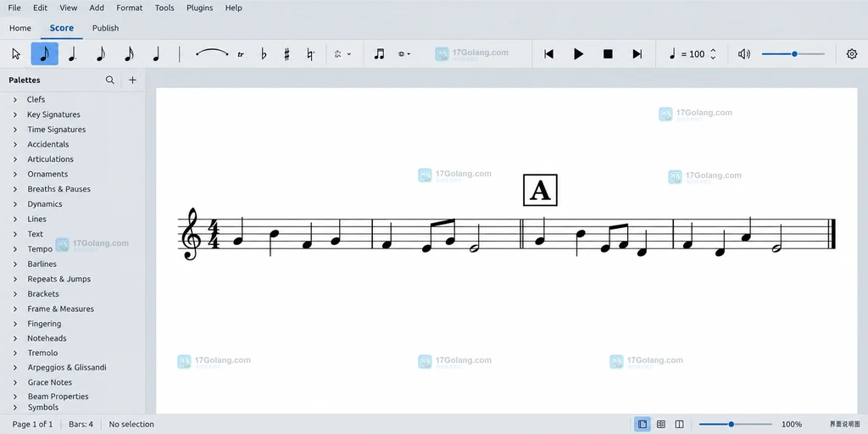Open the voices dropdown in toolbar
This screenshot has height=434, width=868.
pyautogui.click(x=342, y=53)
